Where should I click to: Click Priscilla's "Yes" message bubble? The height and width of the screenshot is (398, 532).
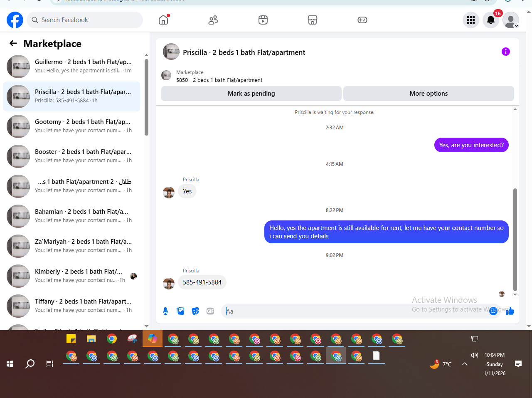click(x=187, y=191)
